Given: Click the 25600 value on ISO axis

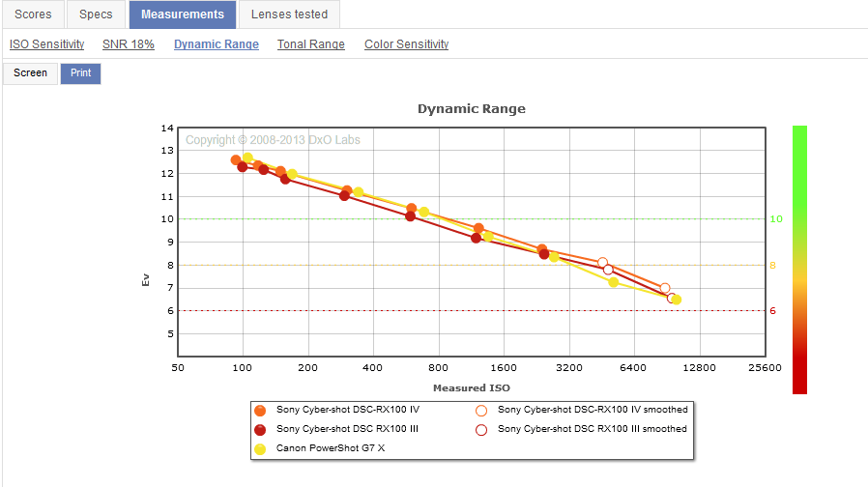Looking at the screenshot, I should click(x=765, y=367).
